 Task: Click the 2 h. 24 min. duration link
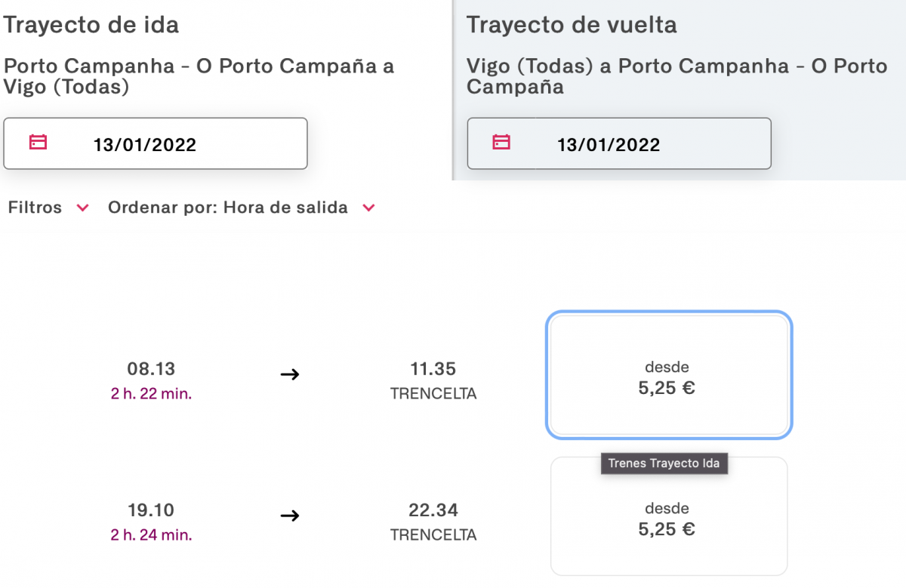151,535
